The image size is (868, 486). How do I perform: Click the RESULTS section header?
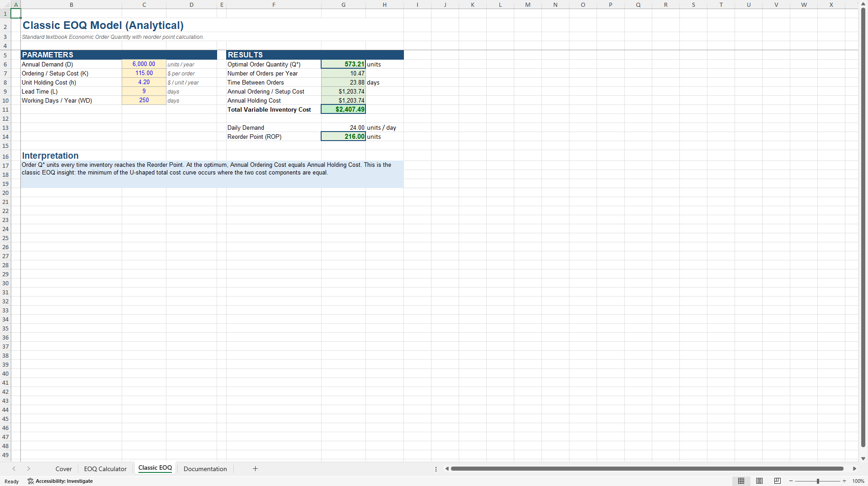pyautogui.click(x=315, y=55)
